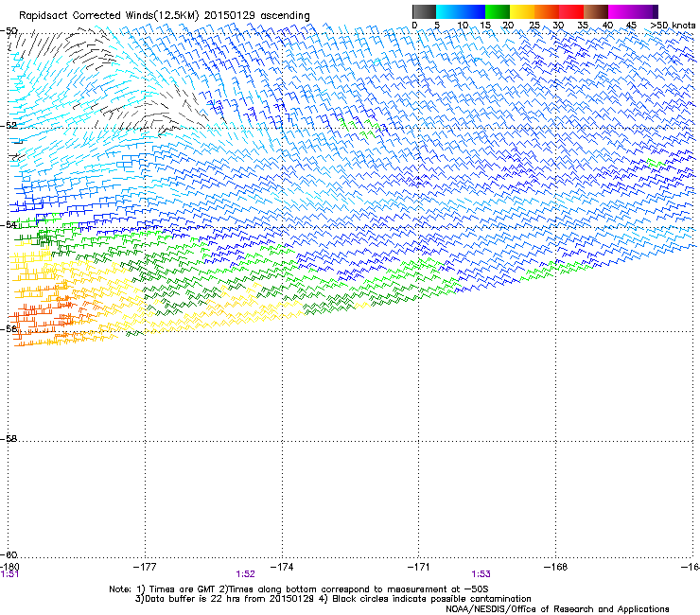Viewport: 700px width, 615px height.
Task: Pick the orange 25-30 knots color band
Action: [x=547, y=11]
